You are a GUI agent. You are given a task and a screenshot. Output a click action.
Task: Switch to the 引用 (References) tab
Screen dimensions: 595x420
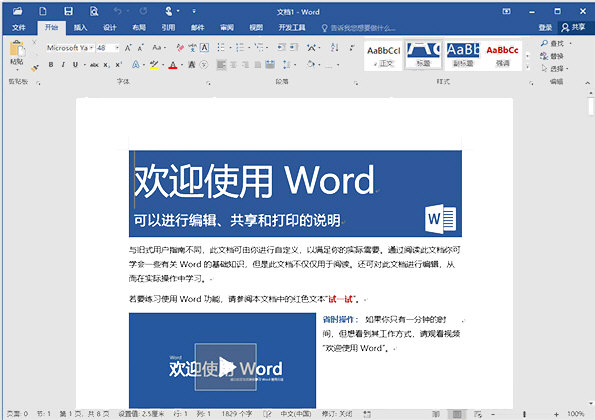pos(168,28)
